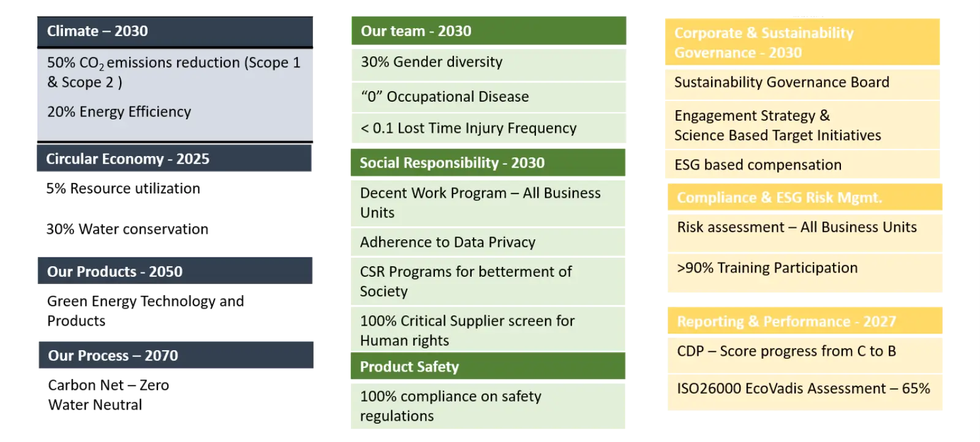Select '100% compliance on safety regulations' row
Screen dimensions: 980x442
pyautogui.click(x=488, y=406)
